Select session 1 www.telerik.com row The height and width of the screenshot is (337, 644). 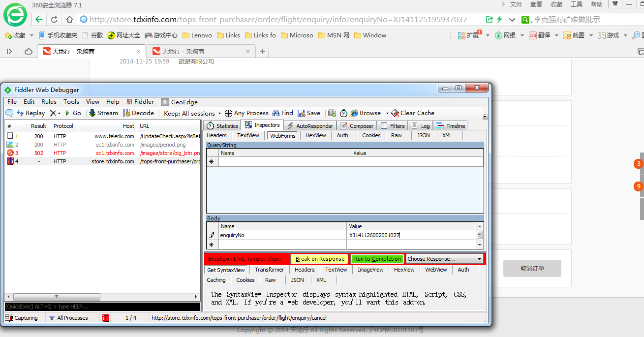(103, 136)
